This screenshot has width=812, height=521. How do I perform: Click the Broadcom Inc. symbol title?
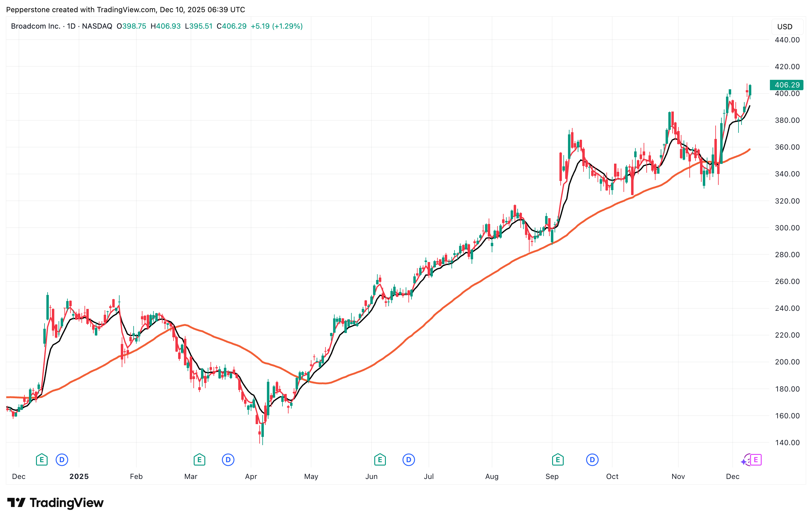pyautogui.click(x=36, y=26)
